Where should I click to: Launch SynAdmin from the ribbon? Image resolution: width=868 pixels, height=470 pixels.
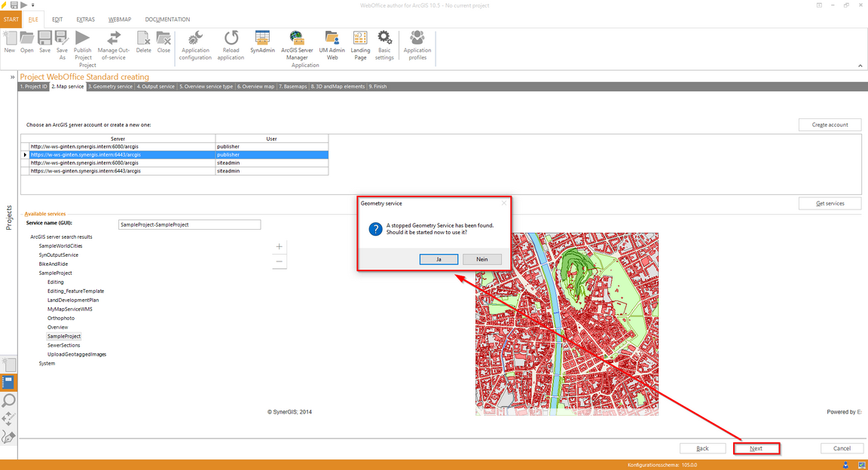(x=262, y=39)
